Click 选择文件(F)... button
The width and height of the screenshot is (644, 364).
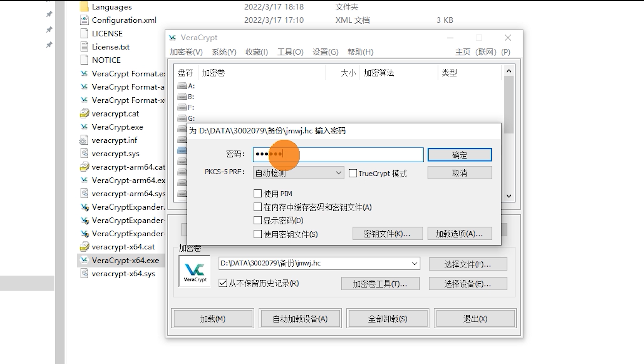click(x=468, y=264)
